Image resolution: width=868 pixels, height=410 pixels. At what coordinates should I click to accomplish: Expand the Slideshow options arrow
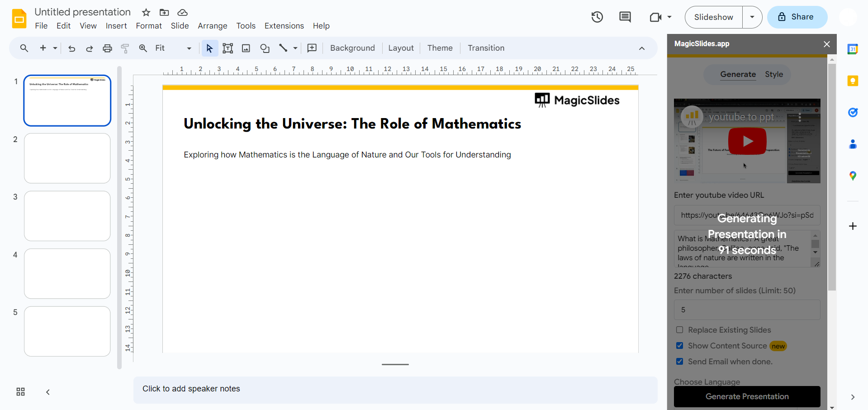(752, 17)
